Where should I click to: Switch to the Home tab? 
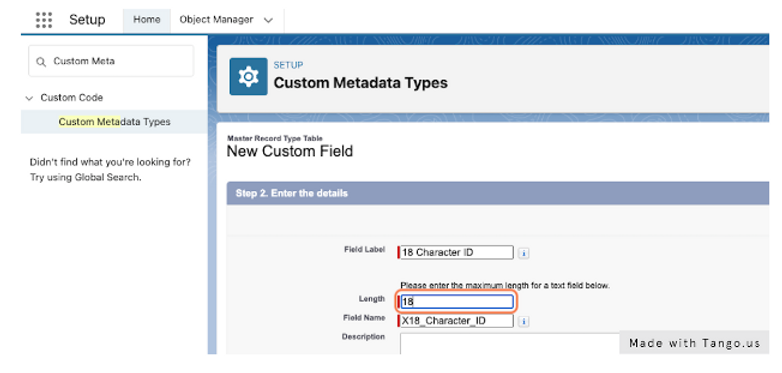pos(147,20)
